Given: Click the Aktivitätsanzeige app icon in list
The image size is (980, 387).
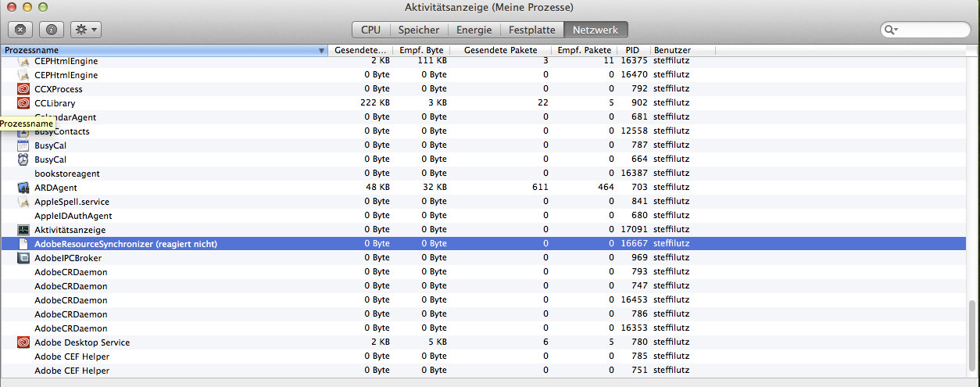Looking at the screenshot, I should click(x=23, y=230).
